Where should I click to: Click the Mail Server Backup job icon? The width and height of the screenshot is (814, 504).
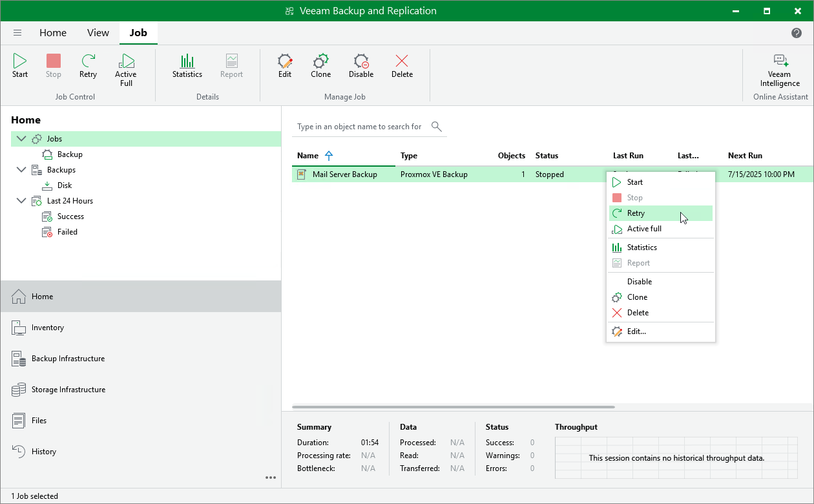click(x=301, y=174)
